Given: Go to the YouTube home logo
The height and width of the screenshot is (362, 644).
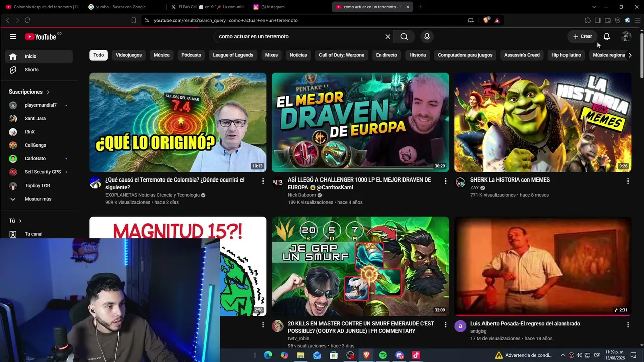Looking at the screenshot, I should [x=40, y=36].
